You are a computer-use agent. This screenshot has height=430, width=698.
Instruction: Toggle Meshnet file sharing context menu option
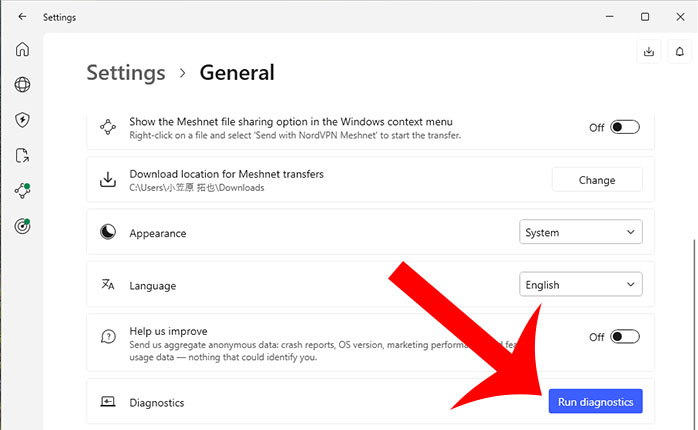coord(625,127)
